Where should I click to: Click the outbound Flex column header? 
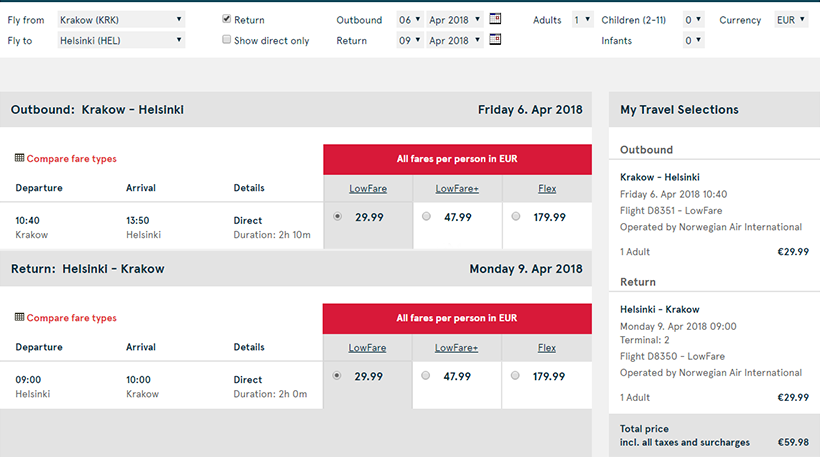[547, 188]
